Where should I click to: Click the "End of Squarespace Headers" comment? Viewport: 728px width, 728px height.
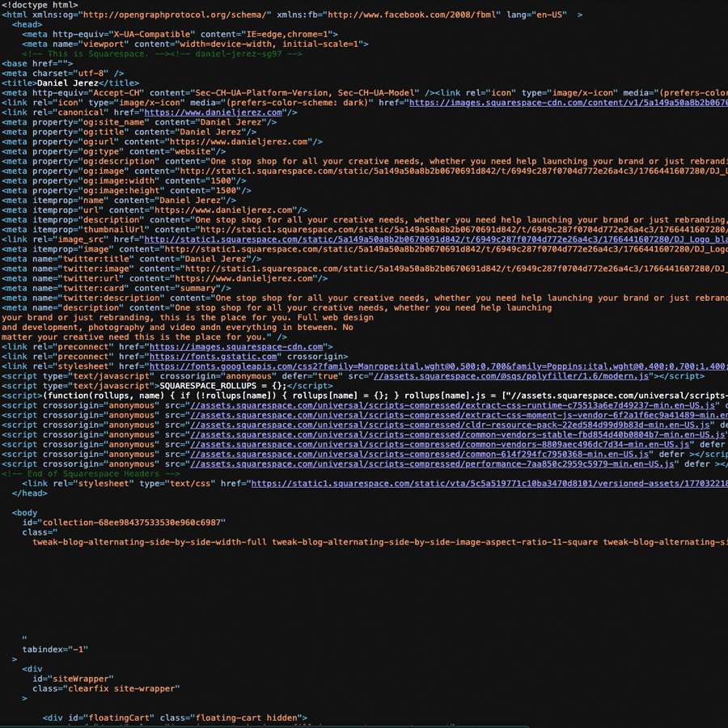pyautogui.click(x=91, y=473)
